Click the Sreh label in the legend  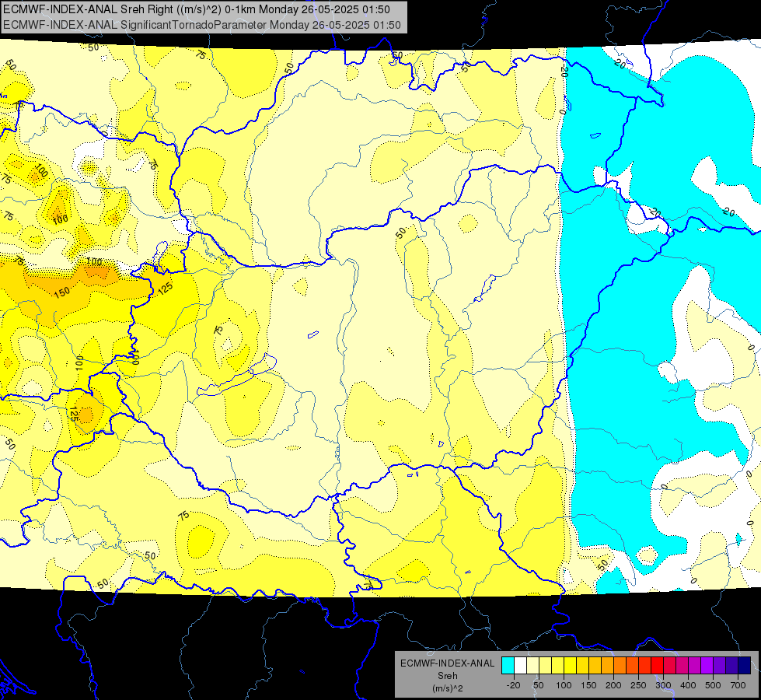pos(448,676)
